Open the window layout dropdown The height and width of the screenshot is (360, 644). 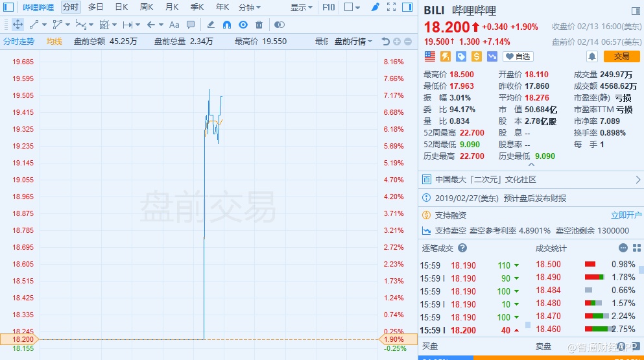pyautogui.click(x=352, y=7)
